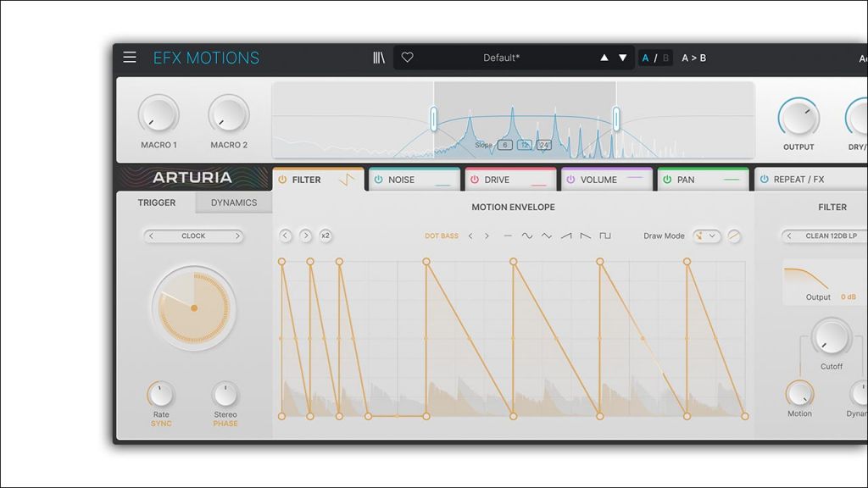Double the envelope with the x2 button
The width and height of the screenshot is (868, 488).
pyautogui.click(x=325, y=236)
